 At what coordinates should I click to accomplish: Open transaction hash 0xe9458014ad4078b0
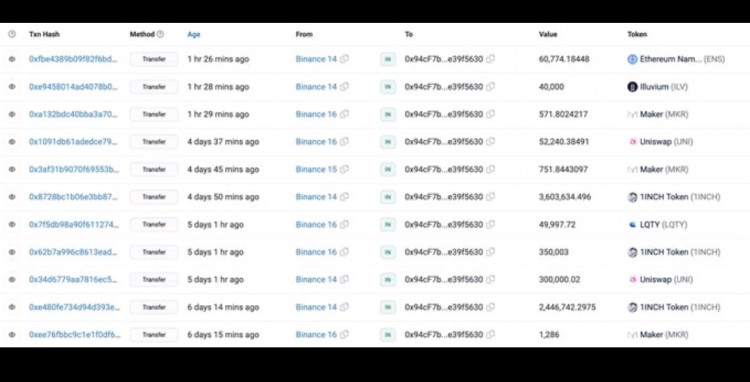tap(73, 87)
